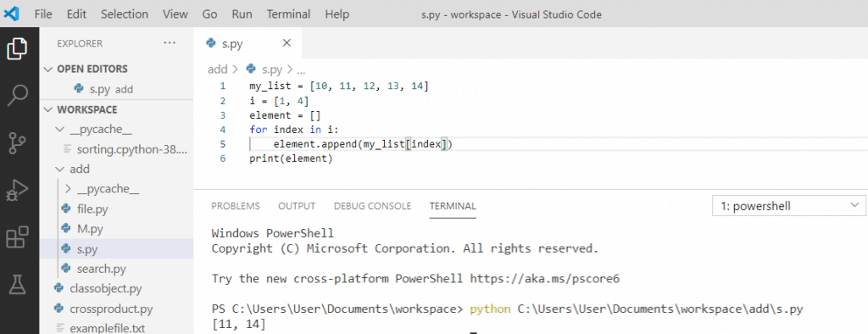868x334 pixels.
Task: Open the Source Control view
Action: 18,143
